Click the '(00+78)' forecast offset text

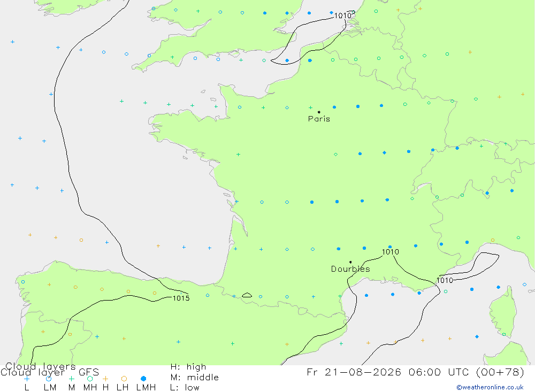pyautogui.click(x=500, y=372)
